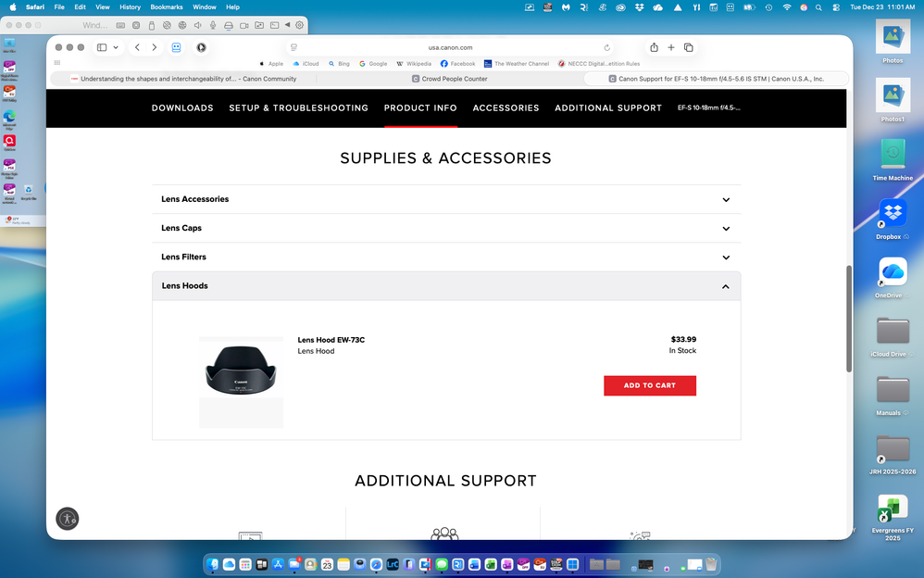Screen dimensions: 924x578
Task: Go back to the previous page
Action: tap(137, 47)
